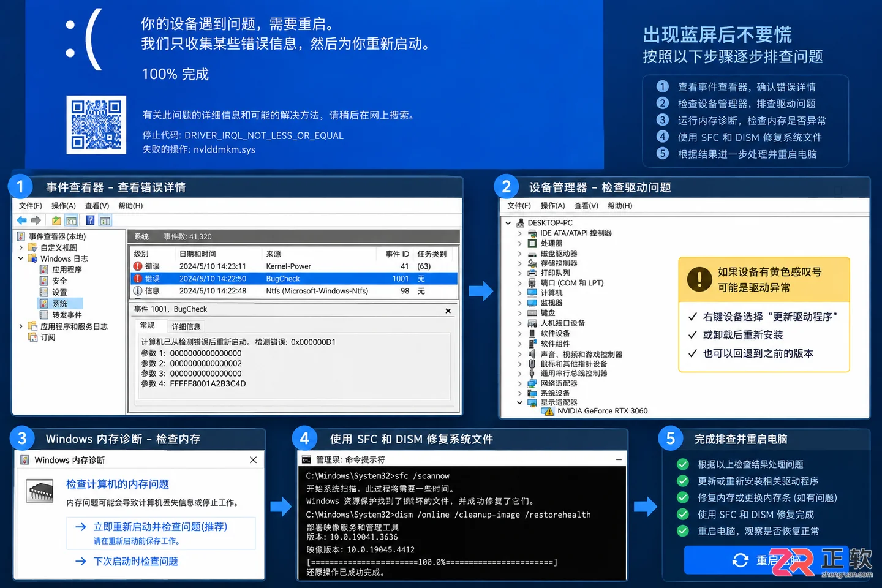Click the blue 重启电脑 button
The height and width of the screenshot is (588, 882).
pos(766,560)
